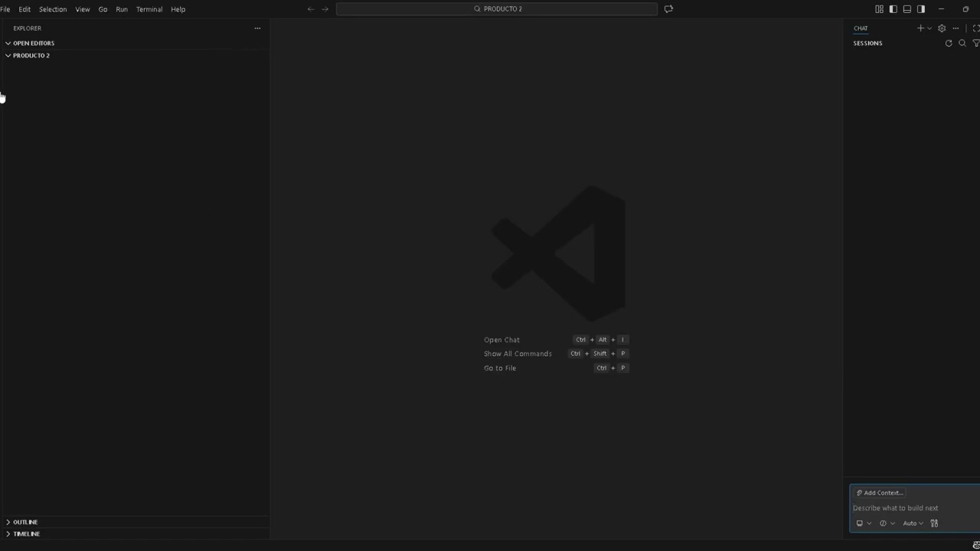Open the Run menu
The height and width of the screenshot is (551, 980).
click(x=122, y=9)
